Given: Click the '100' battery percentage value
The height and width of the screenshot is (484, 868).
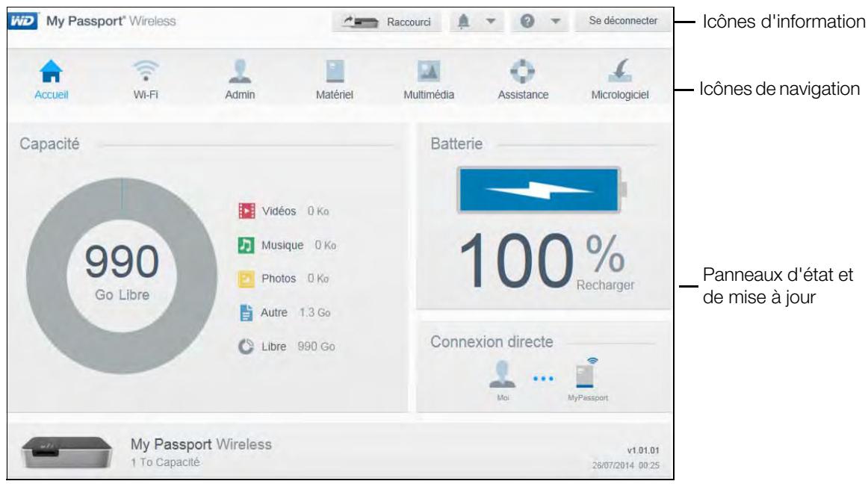Looking at the screenshot, I should tap(516, 261).
